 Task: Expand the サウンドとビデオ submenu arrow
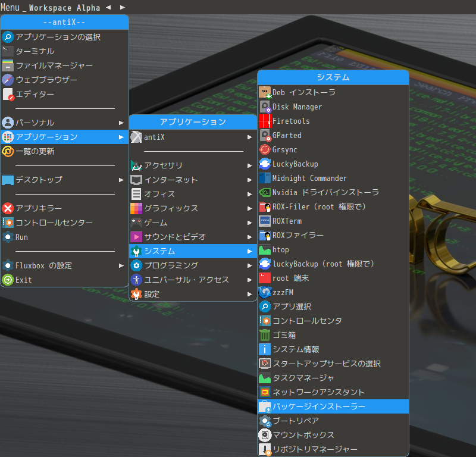249,237
